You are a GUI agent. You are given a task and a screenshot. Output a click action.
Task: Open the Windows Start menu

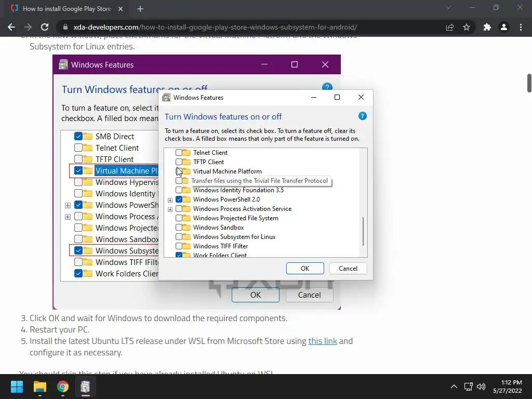point(17,387)
